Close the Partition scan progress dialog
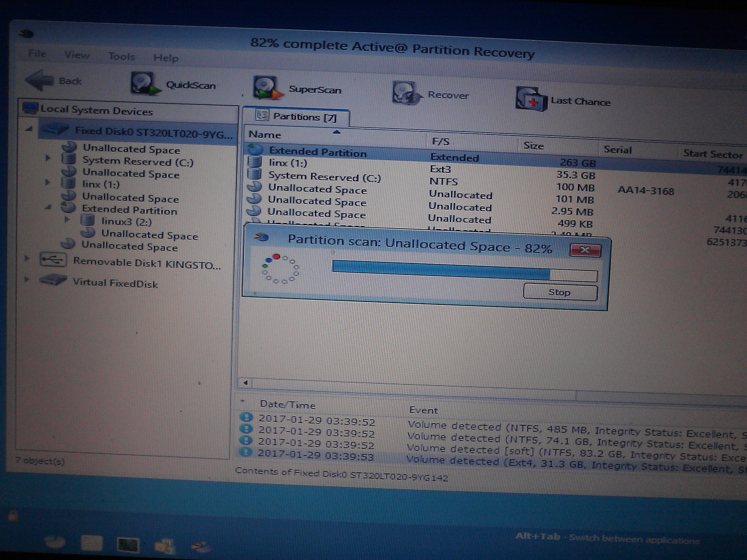 pyautogui.click(x=585, y=250)
